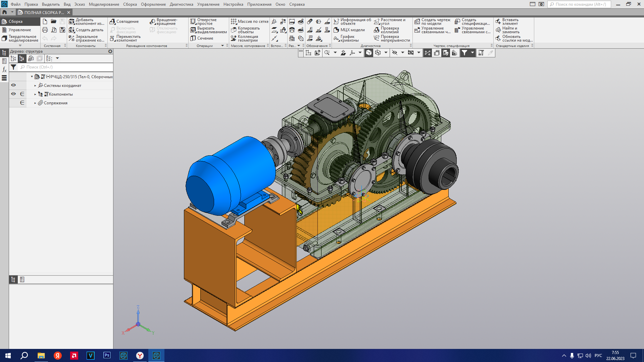Screen dimensions: 644x362
Task: Apply the Совпадение mate constraint
Action: coord(124,21)
